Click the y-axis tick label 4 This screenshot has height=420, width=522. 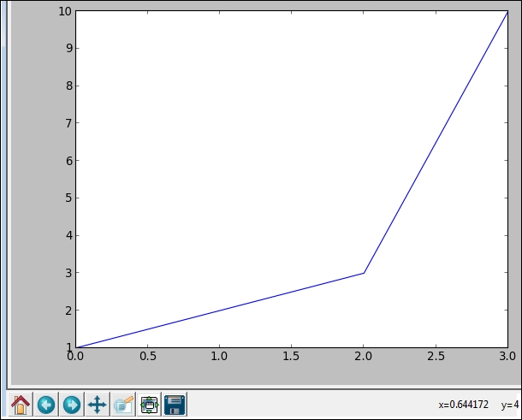(69, 235)
